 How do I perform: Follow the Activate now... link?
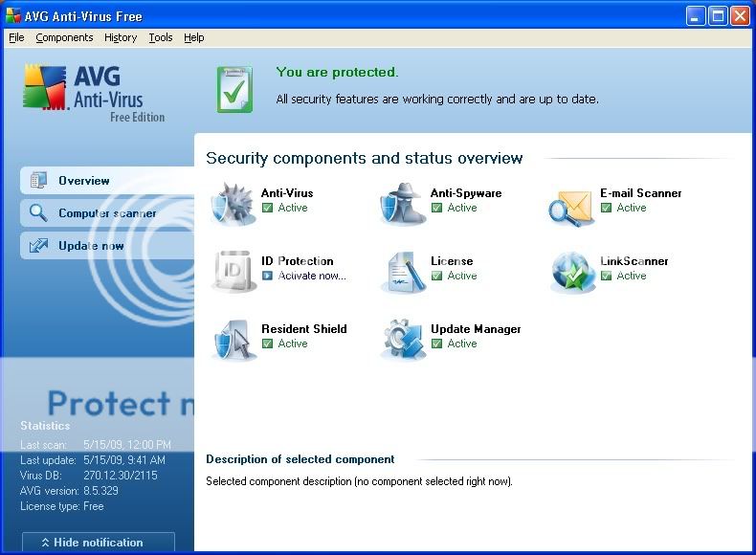point(312,276)
